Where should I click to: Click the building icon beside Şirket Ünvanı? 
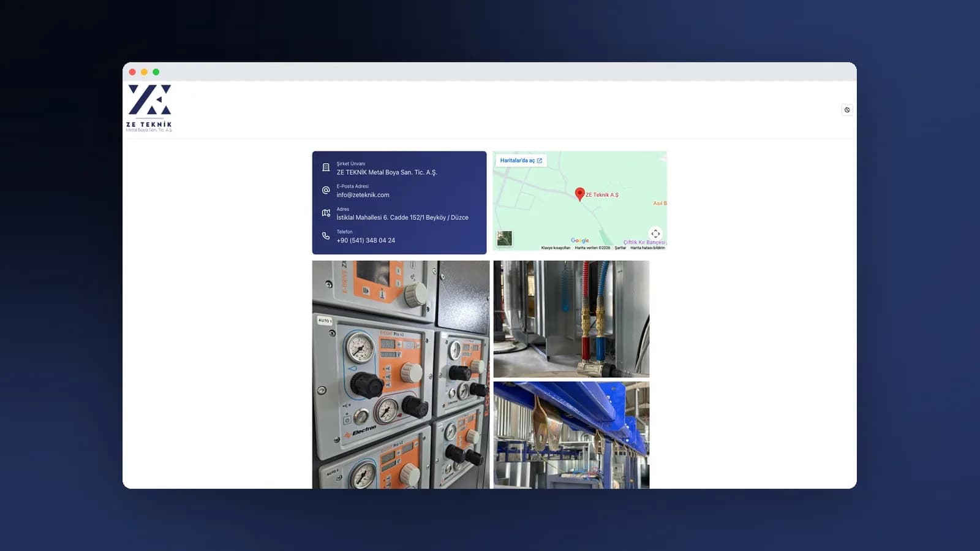(326, 167)
